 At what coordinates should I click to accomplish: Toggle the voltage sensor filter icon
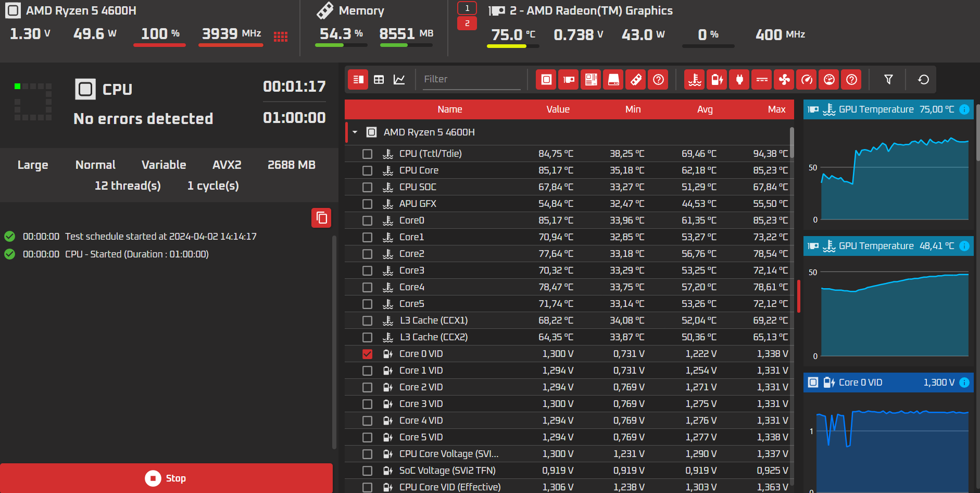point(717,79)
